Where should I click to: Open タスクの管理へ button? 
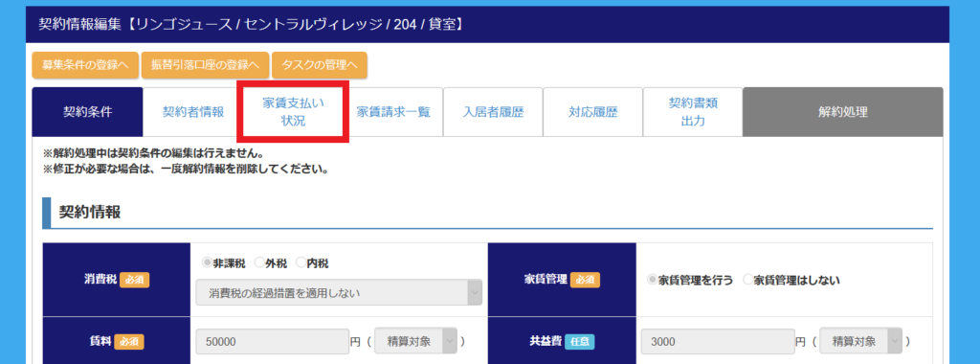[320, 65]
